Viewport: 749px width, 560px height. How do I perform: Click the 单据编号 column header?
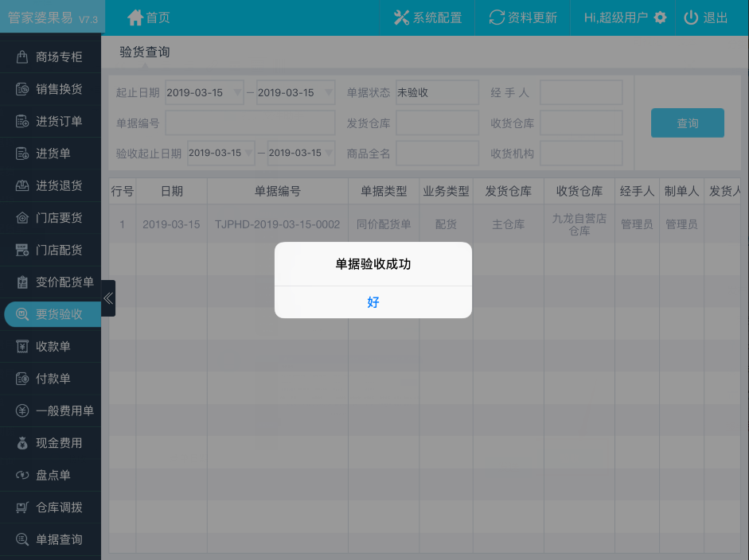278,192
